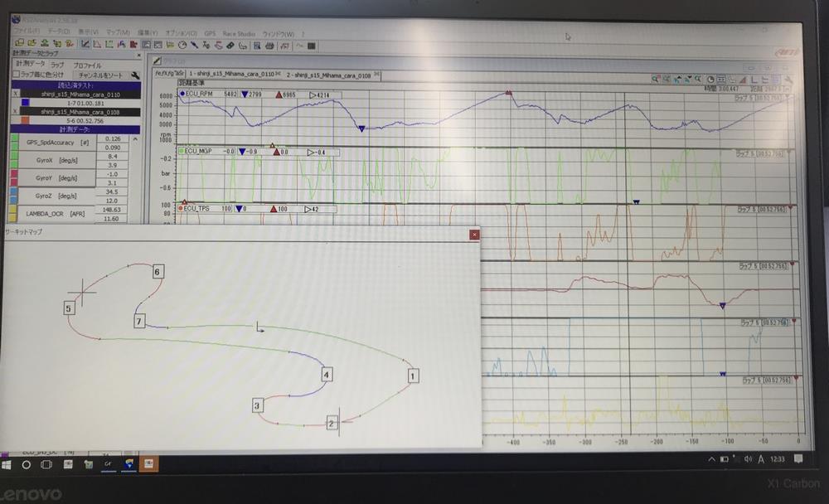
Task: Open the データ(D) menu
Action: pyautogui.click(x=59, y=33)
